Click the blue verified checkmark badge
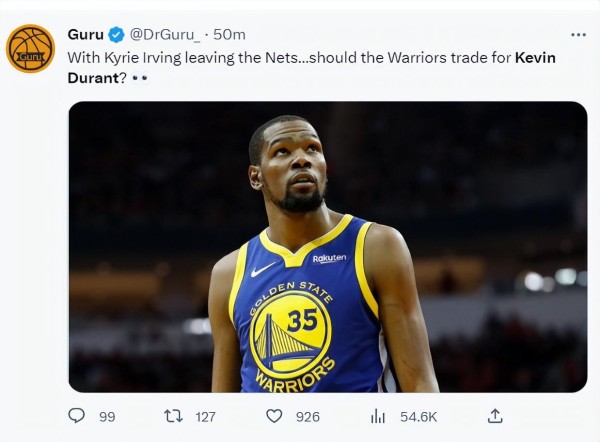Screen dimensions: 600x442 click(x=116, y=35)
